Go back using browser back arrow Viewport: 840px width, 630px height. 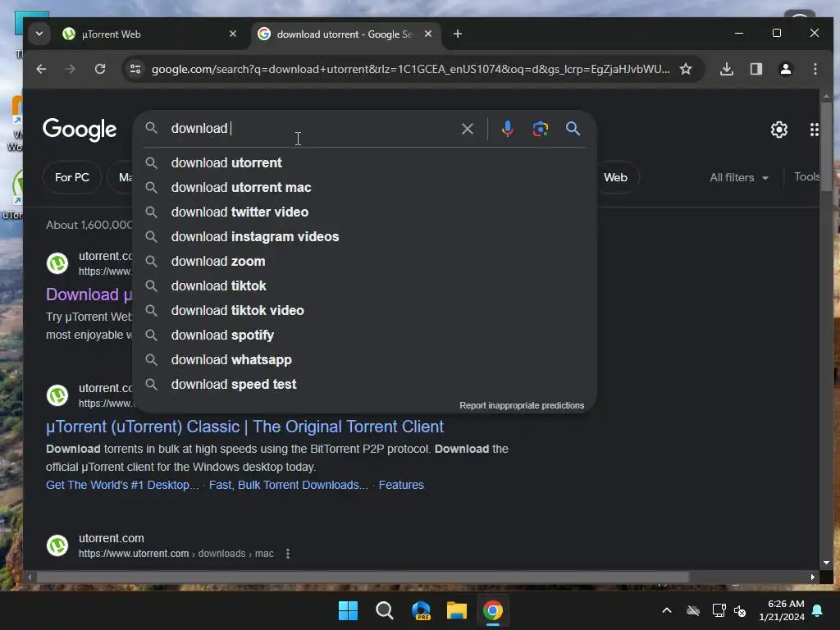tap(41, 69)
